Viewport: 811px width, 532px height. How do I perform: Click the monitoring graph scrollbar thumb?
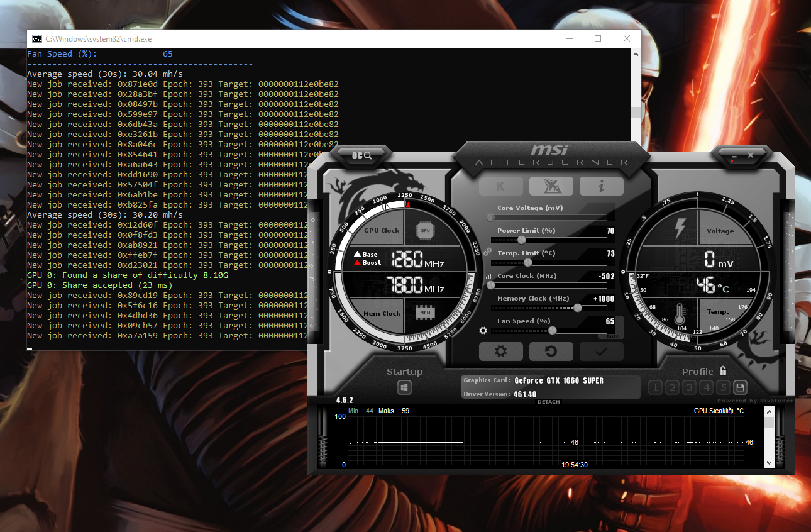coord(769,422)
